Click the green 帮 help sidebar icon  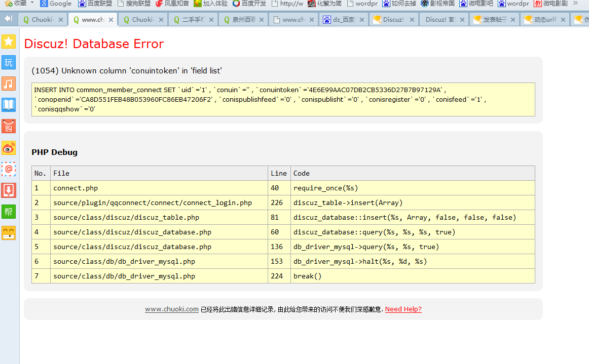(x=9, y=212)
